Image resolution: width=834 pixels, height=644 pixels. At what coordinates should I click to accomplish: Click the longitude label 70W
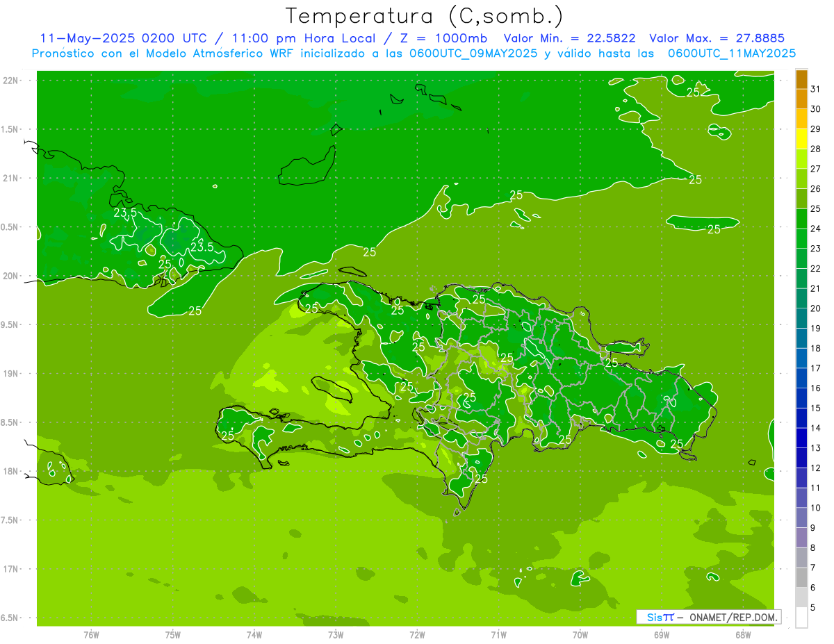pyautogui.click(x=580, y=635)
